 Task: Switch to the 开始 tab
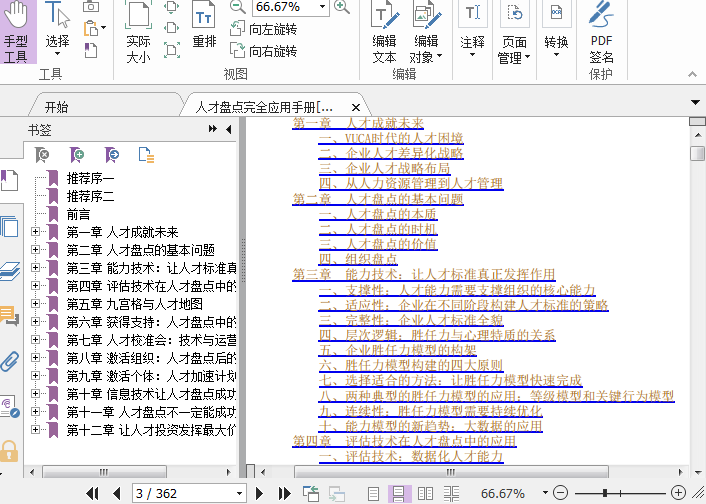[x=57, y=107]
